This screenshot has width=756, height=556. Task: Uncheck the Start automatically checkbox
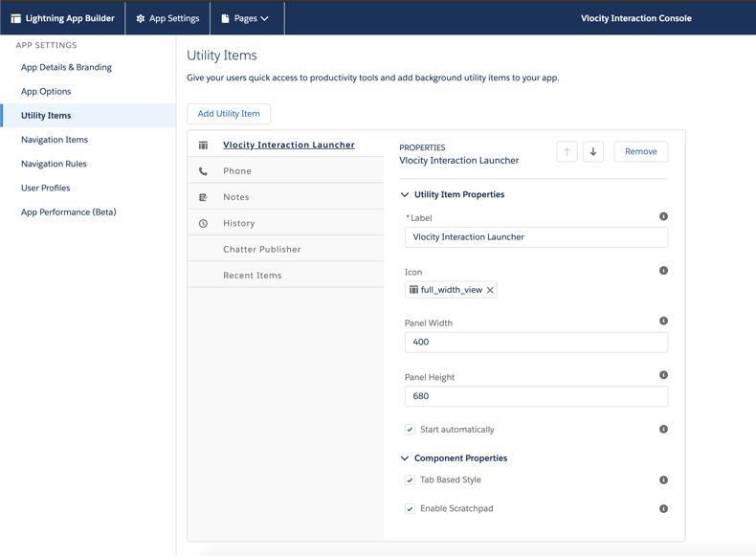pyautogui.click(x=410, y=430)
